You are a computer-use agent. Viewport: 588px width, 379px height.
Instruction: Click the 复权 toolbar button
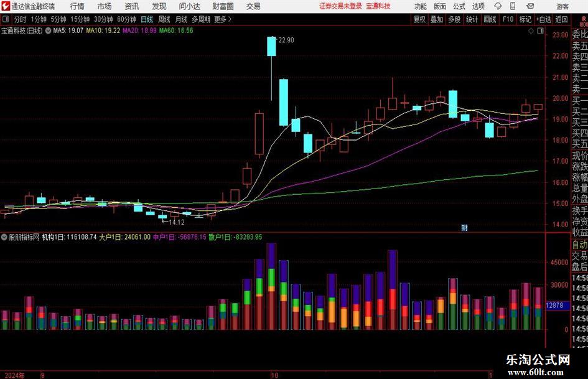(419, 19)
